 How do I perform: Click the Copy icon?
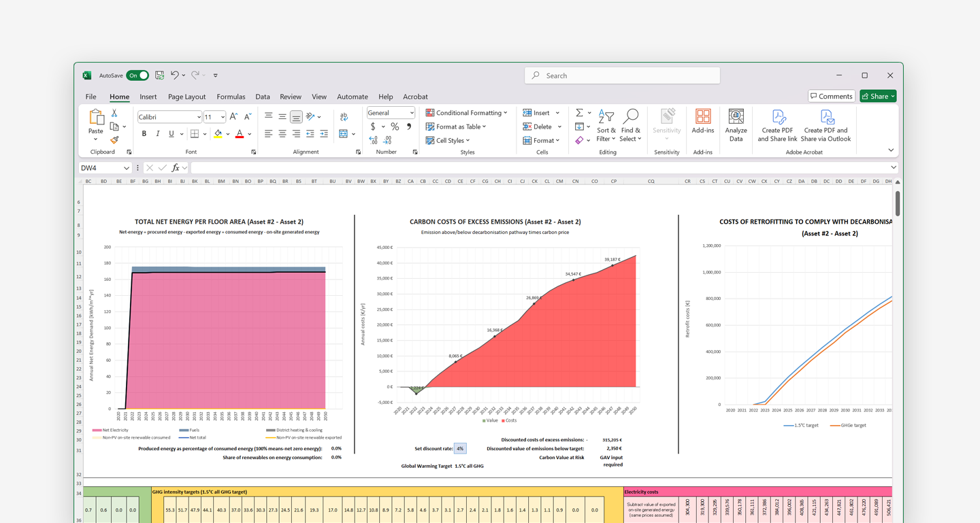114,126
